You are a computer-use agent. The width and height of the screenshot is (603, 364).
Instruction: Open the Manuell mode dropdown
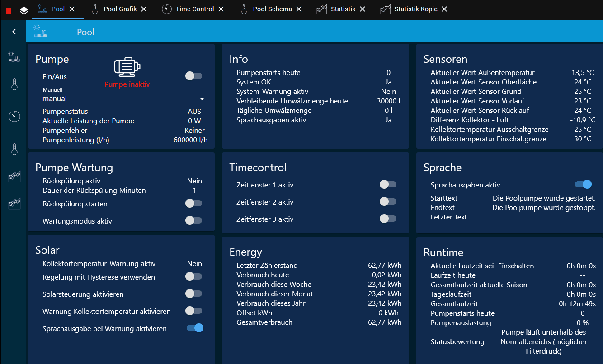pos(125,98)
